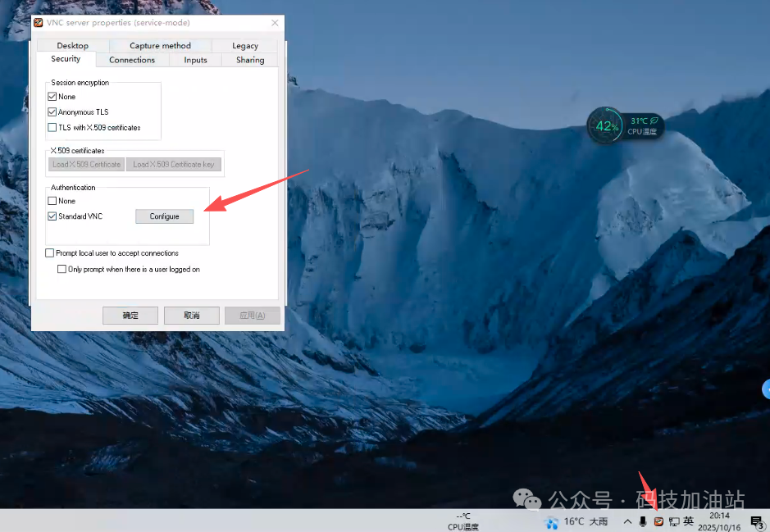Show hidden tray icons chevron
The image size is (770, 532).
pos(627,521)
